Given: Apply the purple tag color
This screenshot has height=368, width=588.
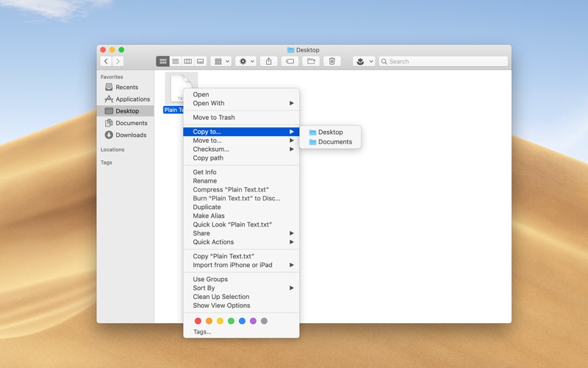Looking at the screenshot, I should click(x=253, y=321).
